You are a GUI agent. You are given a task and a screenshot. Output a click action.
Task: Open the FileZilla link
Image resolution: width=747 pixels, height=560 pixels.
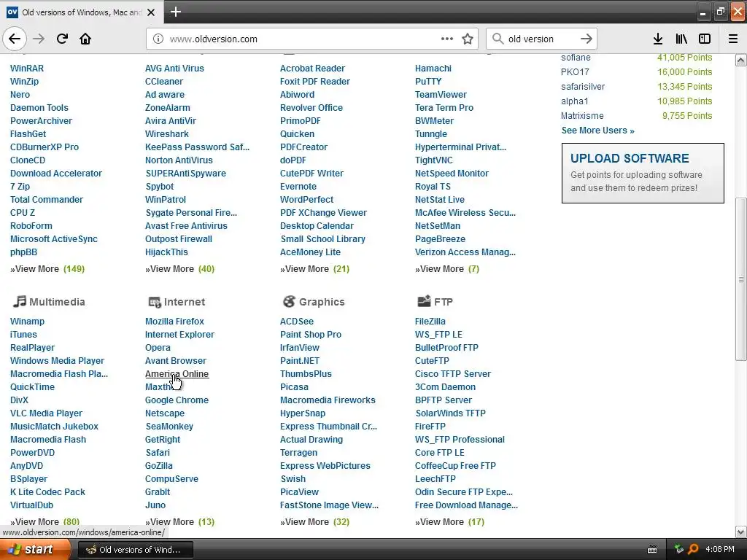coord(430,322)
